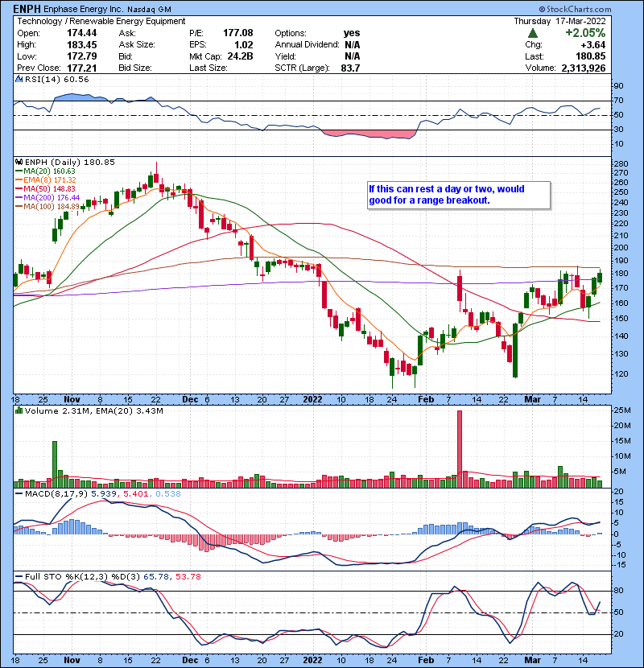Viewport: 644px width, 668px height.
Task: Click the EPS value 1.02
Action: point(243,45)
